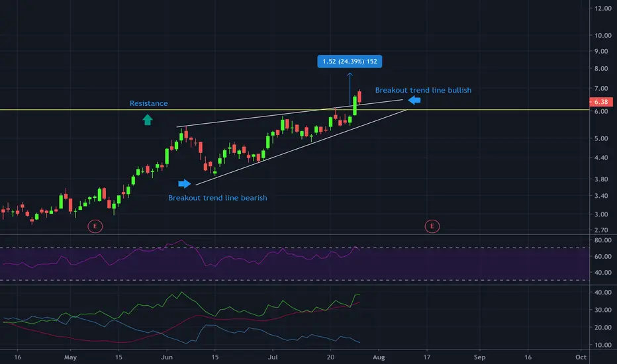Click the 9.00 price axis label

click(601, 51)
